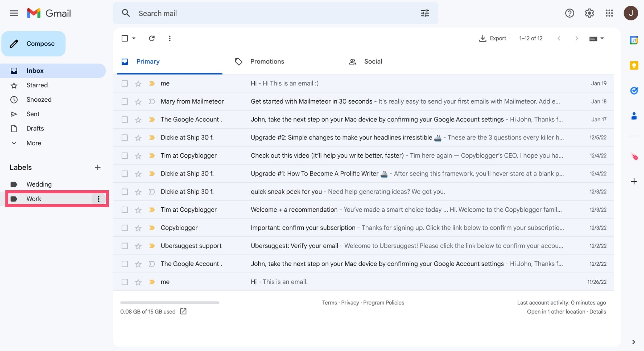Select the Welcome + a recommendation email
Image resolution: width=644 pixels, height=351 pixels.
(x=125, y=210)
